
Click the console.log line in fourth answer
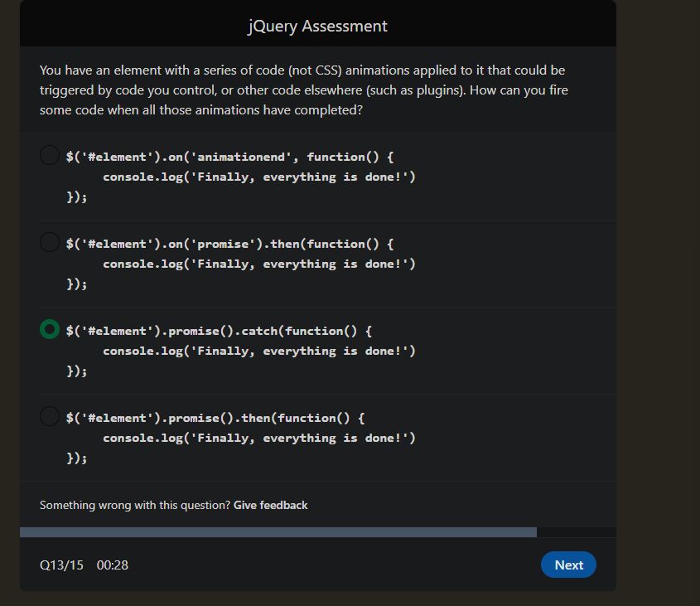pyautogui.click(x=258, y=438)
